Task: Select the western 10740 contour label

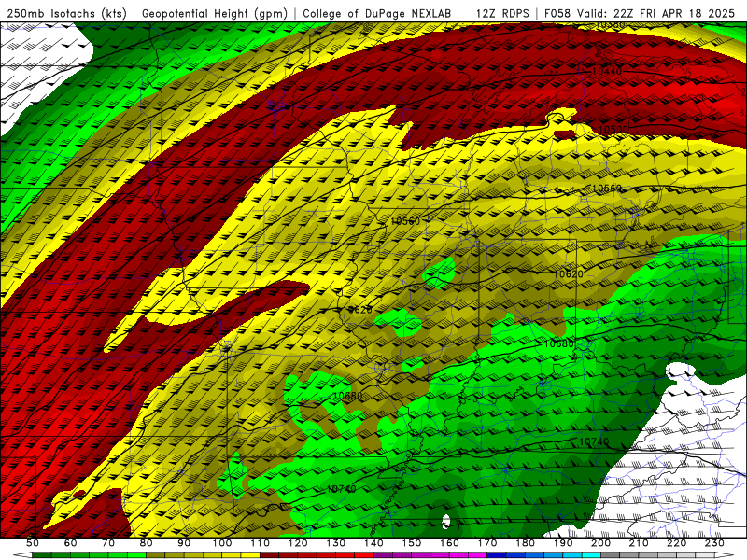Action: pyautogui.click(x=342, y=489)
